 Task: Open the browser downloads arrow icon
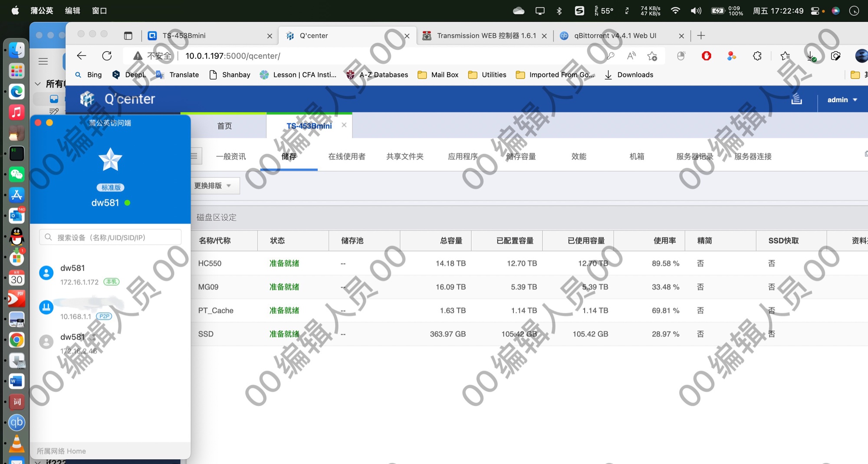(x=811, y=56)
